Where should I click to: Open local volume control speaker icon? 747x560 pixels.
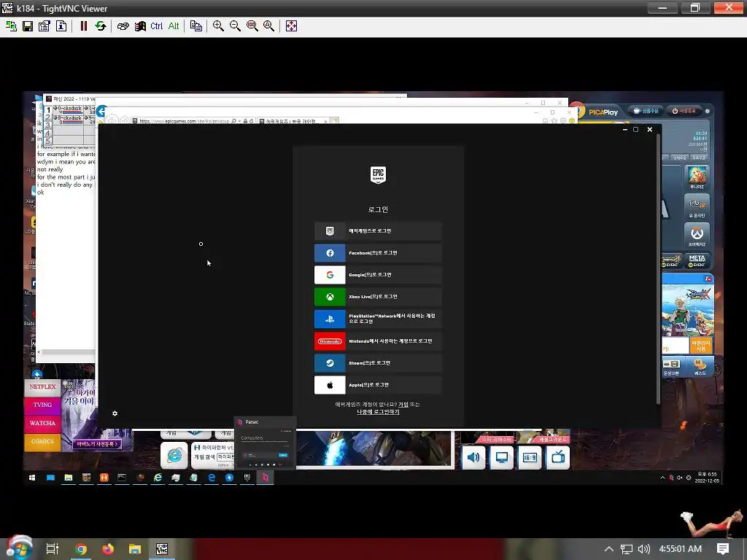[644, 549]
